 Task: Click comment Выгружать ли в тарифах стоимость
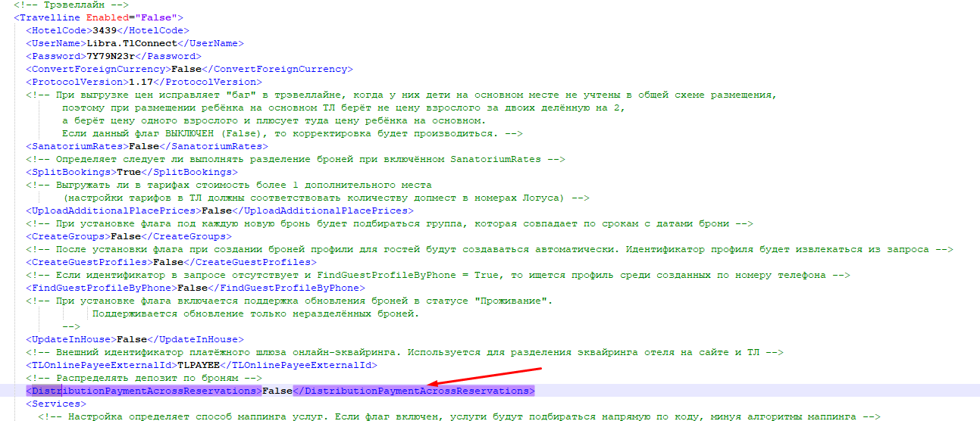(x=229, y=185)
